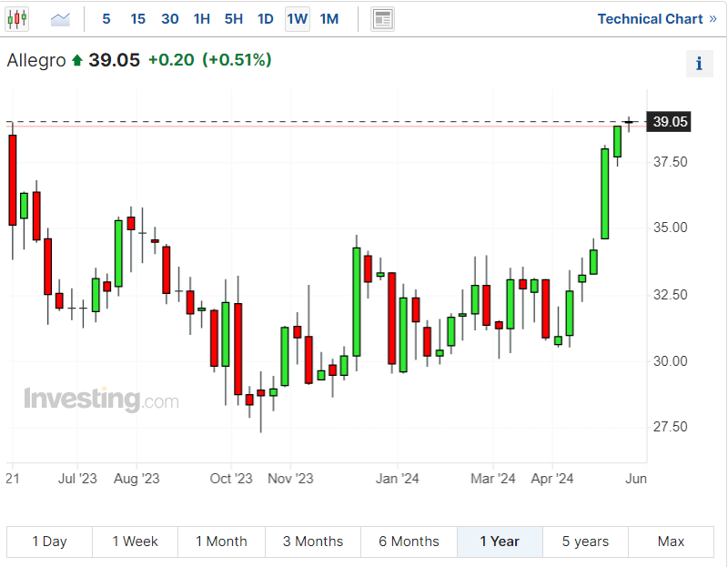Select the 1H interval
This screenshot has height=567, width=728.
pyautogui.click(x=201, y=18)
